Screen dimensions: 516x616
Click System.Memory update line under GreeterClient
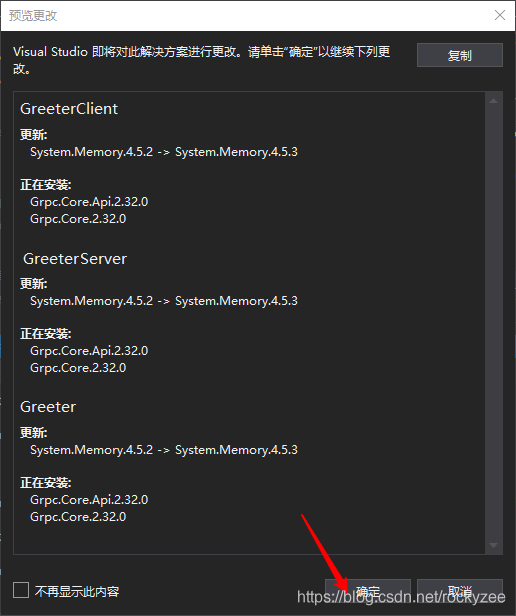pos(164,152)
